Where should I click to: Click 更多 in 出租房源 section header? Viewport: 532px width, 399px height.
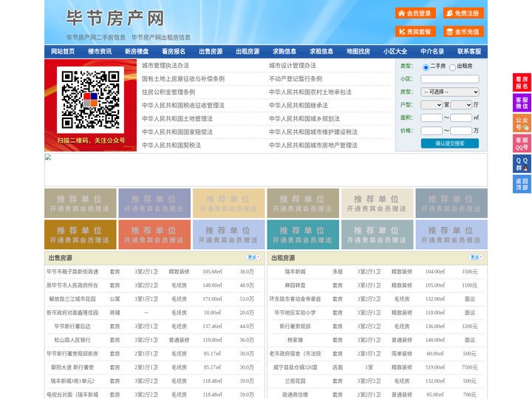pyautogui.click(x=476, y=258)
